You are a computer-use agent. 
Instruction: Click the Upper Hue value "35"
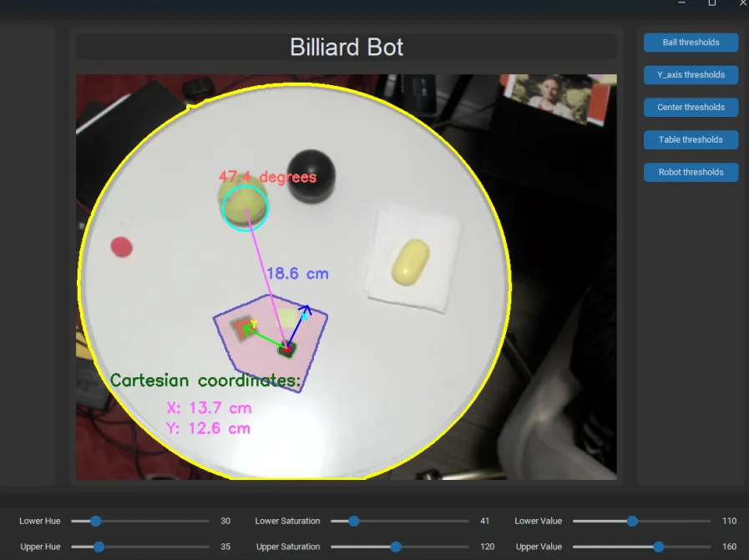tap(225, 547)
